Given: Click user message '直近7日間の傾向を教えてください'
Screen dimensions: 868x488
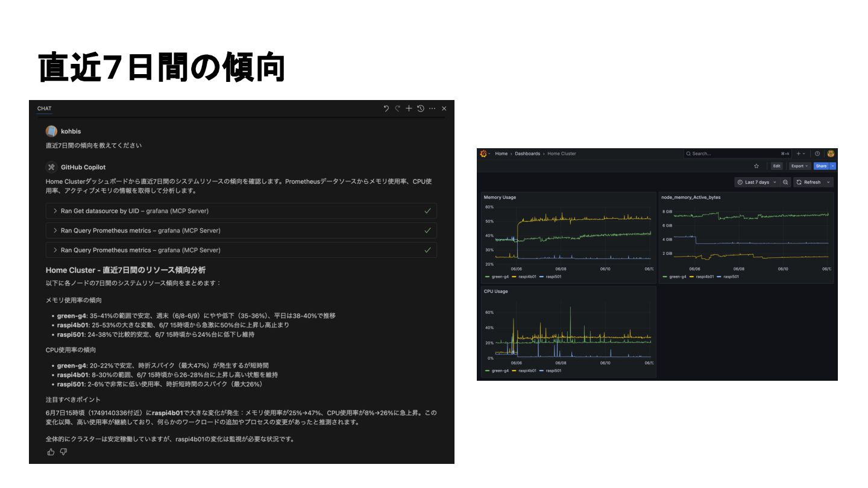Looking at the screenshot, I should (x=94, y=145).
